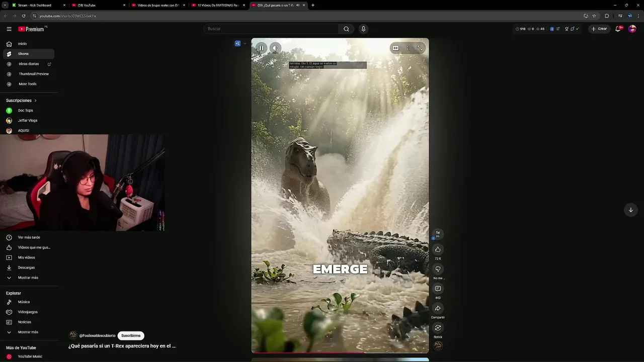
Task: Bookmark this page with the star icon
Action: [x=594, y=16]
